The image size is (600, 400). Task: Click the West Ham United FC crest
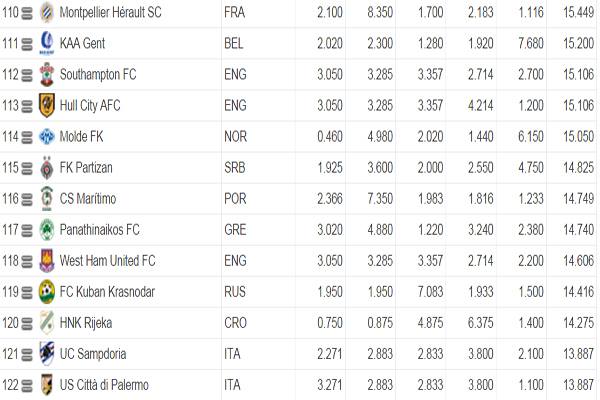click(x=46, y=261)
